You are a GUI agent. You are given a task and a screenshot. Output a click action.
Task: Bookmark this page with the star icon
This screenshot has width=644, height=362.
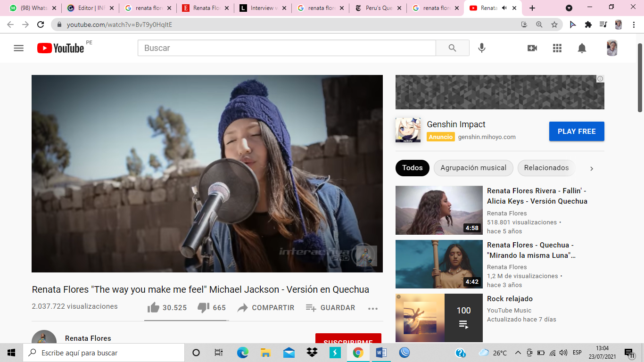(x=554, y=25)
